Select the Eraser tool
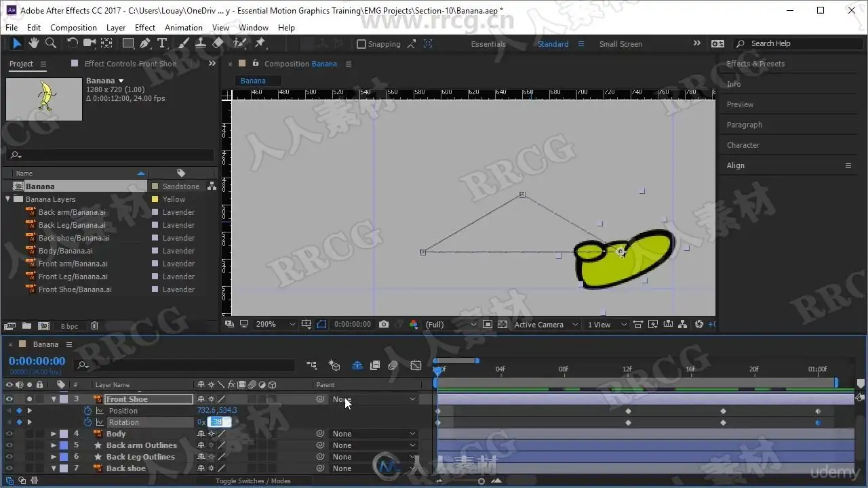This screenshot has height=488, width=868. pos(218,43)
